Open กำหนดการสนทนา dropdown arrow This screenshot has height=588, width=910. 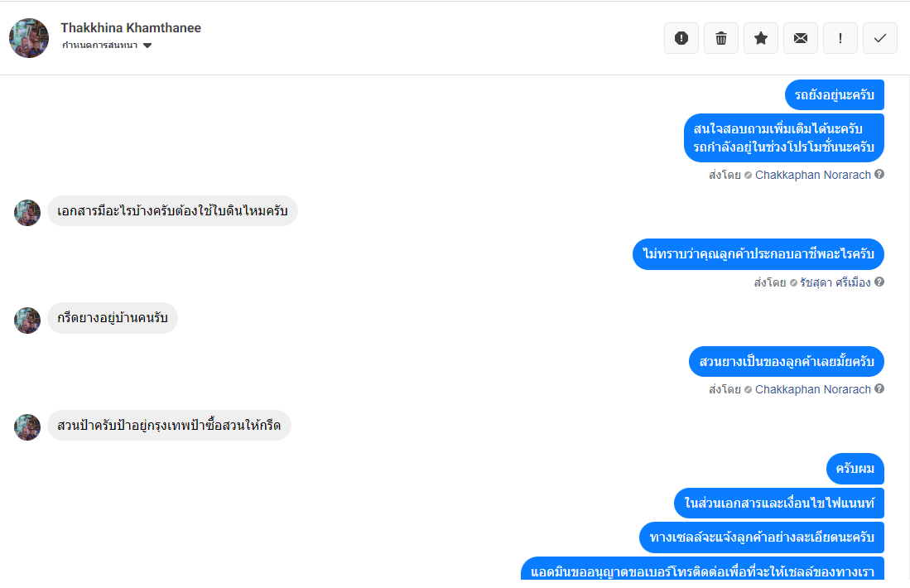pyautogui.click(x=147, y=46)
